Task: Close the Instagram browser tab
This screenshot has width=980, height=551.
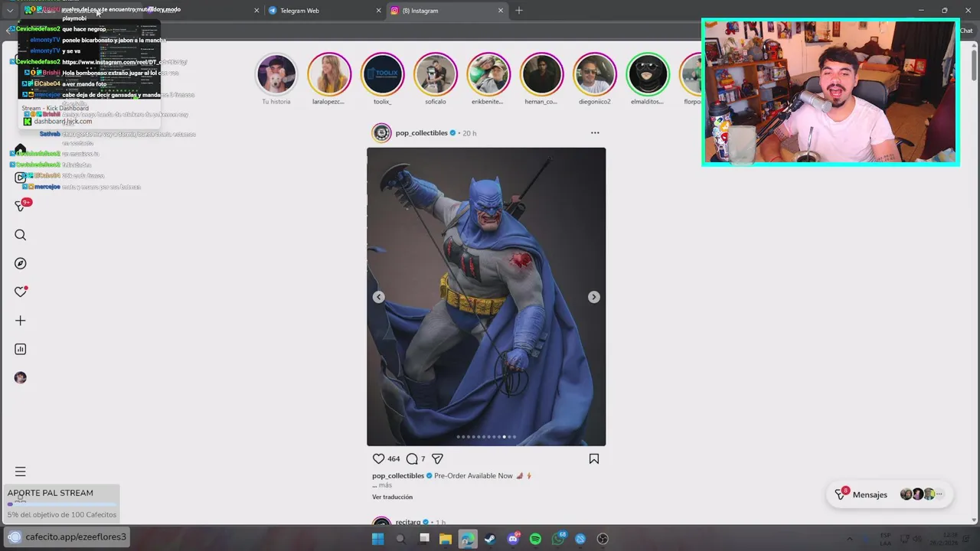Action: 501,11
